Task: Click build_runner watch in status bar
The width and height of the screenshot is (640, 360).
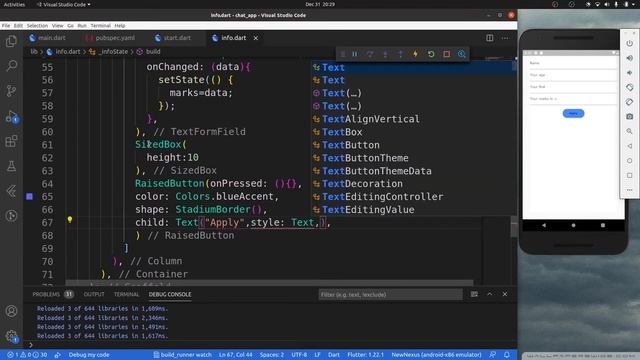Action: (182, 355)
